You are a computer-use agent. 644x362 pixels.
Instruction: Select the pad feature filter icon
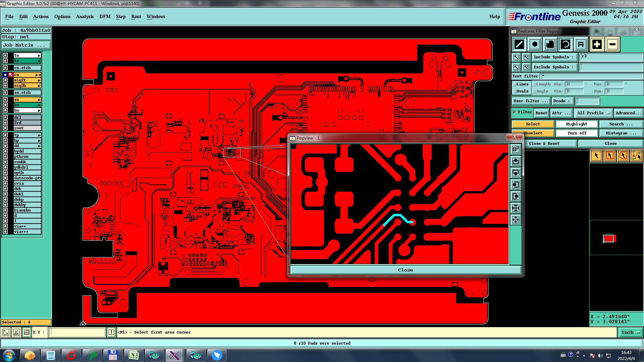click(535, 44)
